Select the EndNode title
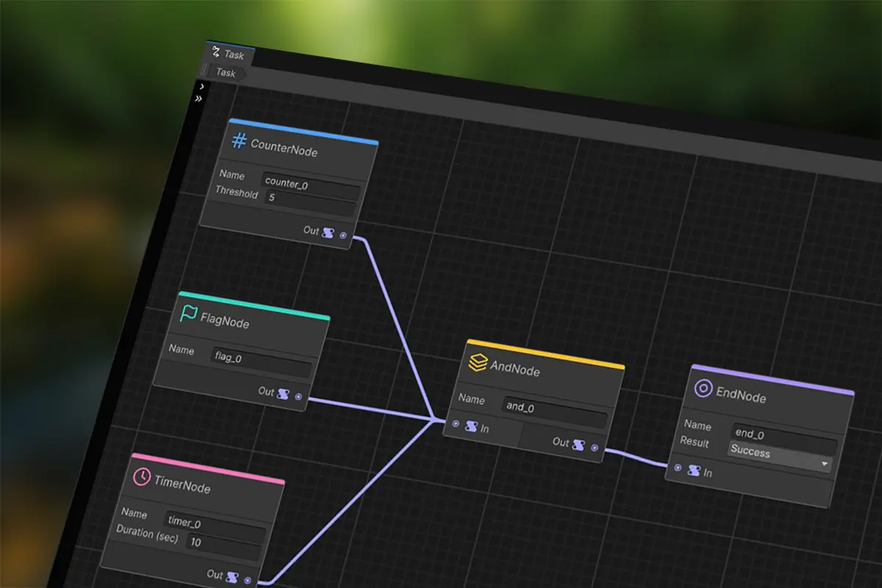The height and width of the screenshot is (588, 882). click(741, 397)
